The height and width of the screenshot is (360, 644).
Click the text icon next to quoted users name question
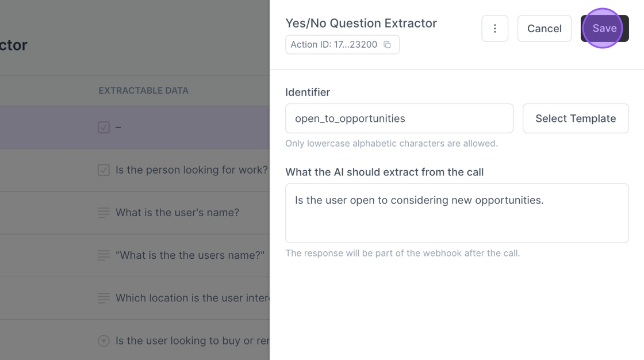(x=103, y=255)
